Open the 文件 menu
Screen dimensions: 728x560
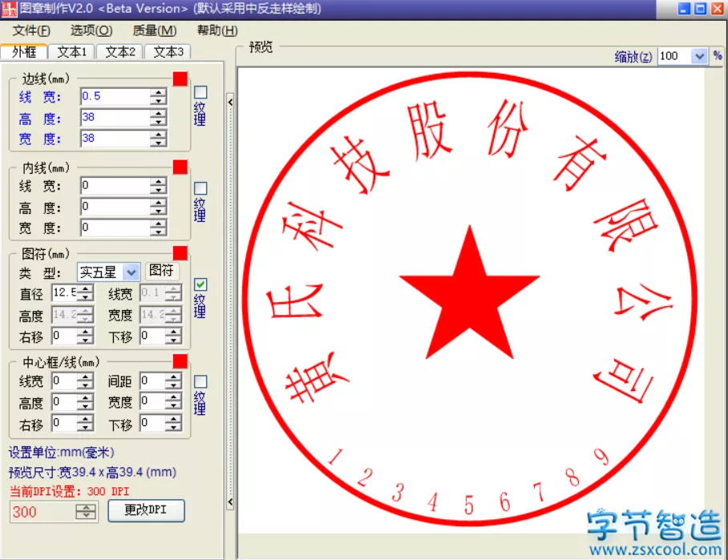coord(30,30)
